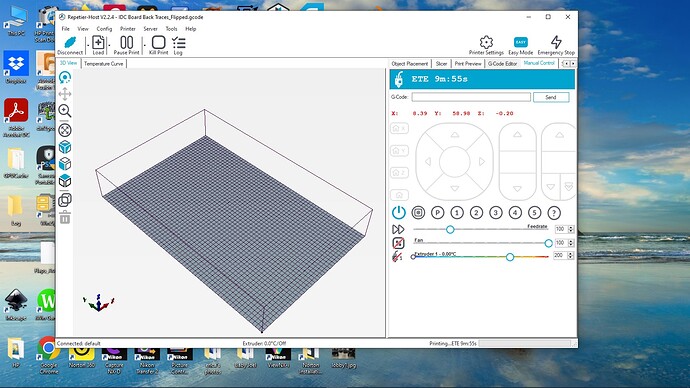Click the G-Code input field
Screen dimensions: 690x388
pos(471,97)
